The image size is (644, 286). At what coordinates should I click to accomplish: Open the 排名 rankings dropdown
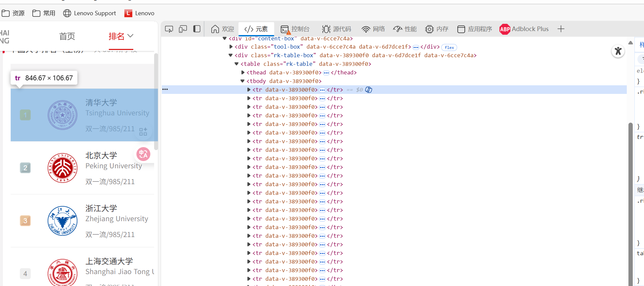[x=121, y=36]
